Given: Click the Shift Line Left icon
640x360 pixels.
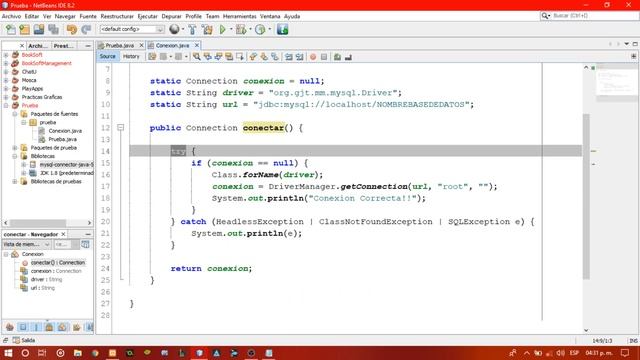Looking at the screenshot, I should (289, 57).
